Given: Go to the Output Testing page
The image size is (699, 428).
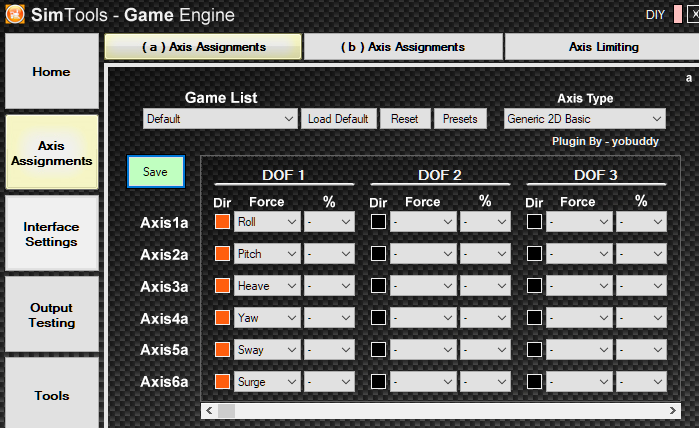Looking at the screenshot, I should coord(52,315).
